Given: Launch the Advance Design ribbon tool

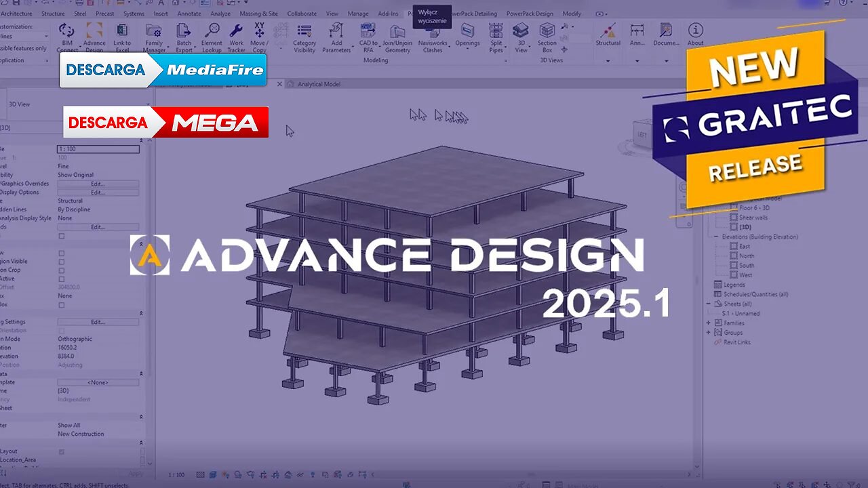Looking at the screenshot, I should [x=94, y=37].
